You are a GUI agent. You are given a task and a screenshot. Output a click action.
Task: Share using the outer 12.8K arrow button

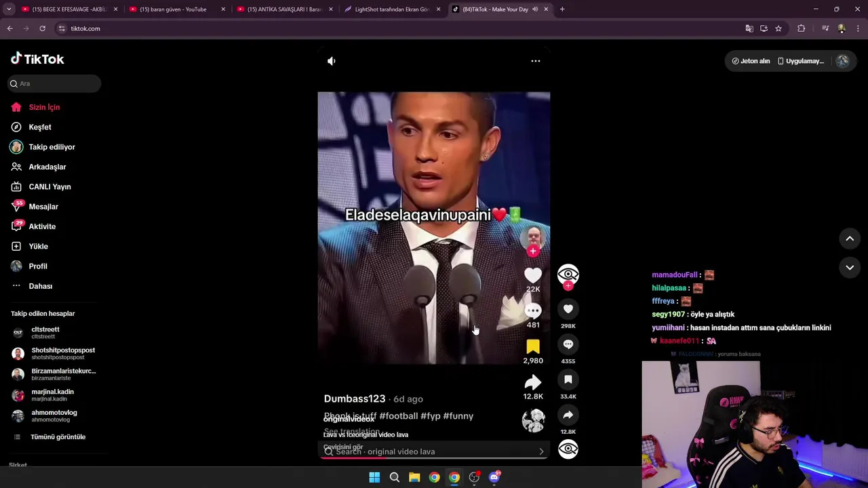pos(568,415)
